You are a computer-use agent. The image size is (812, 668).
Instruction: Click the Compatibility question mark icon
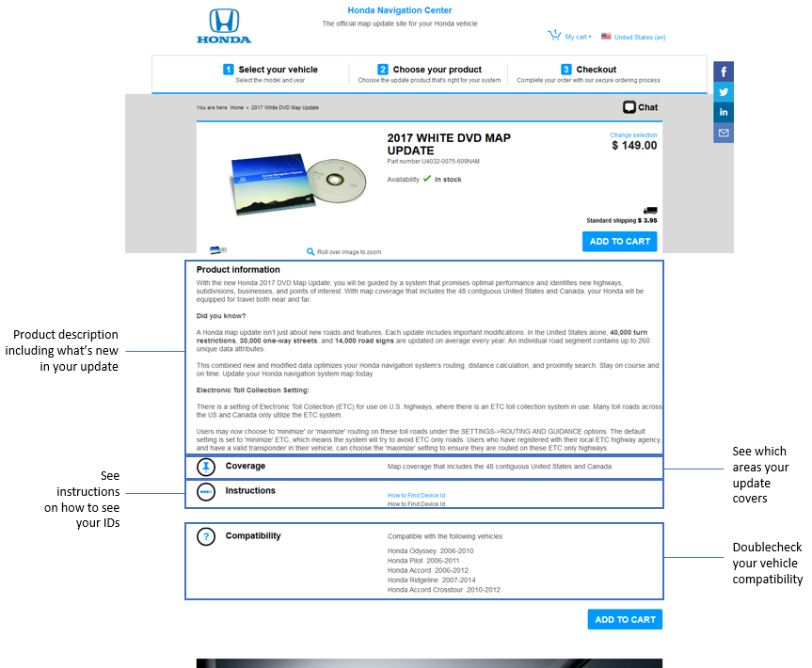[x=206, y=536]
